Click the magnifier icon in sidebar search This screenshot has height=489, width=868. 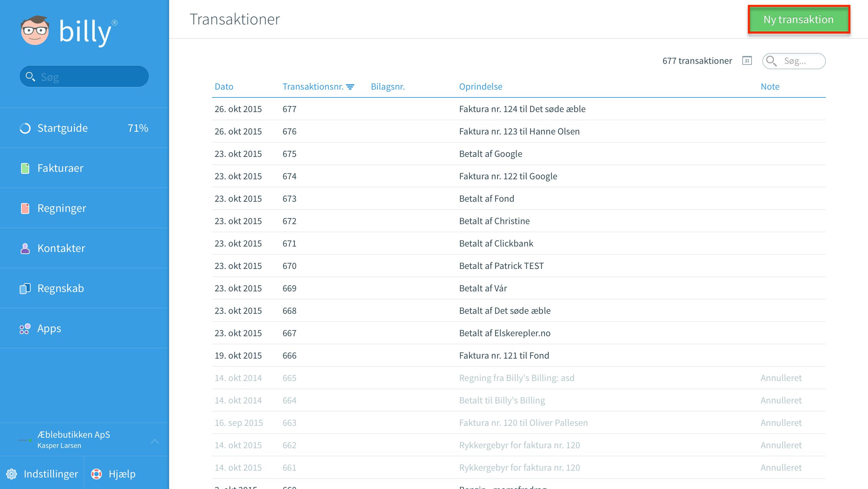(31, 77)
